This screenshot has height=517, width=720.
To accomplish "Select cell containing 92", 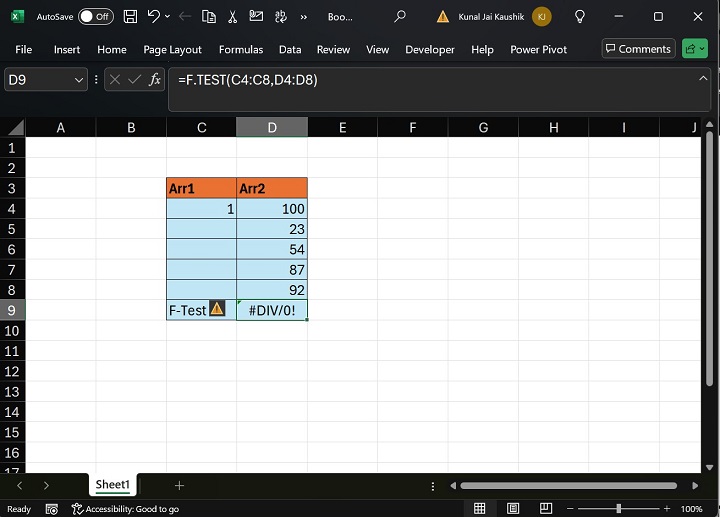I will [x=272, y=290].
